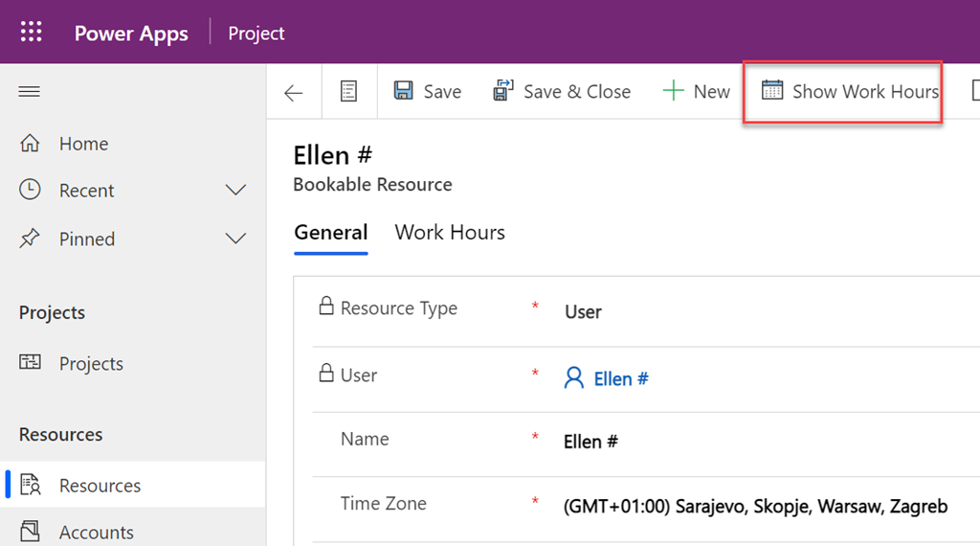Collapse the sidebar with hamburger icon
This screenshot has width=980, height=546.
coord(30,92)
